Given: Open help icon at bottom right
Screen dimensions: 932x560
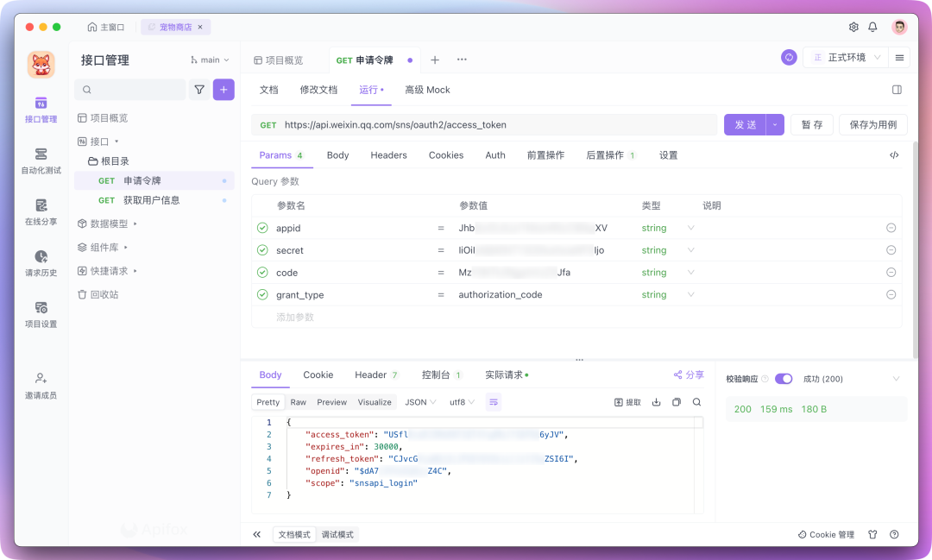Looking at the screenshot, I should 894,534.
